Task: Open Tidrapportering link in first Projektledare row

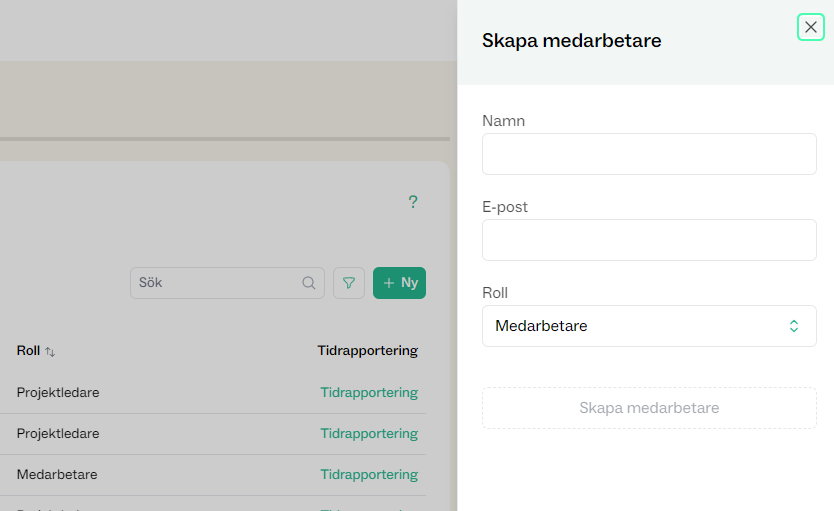Action: [x=369, y=392]
